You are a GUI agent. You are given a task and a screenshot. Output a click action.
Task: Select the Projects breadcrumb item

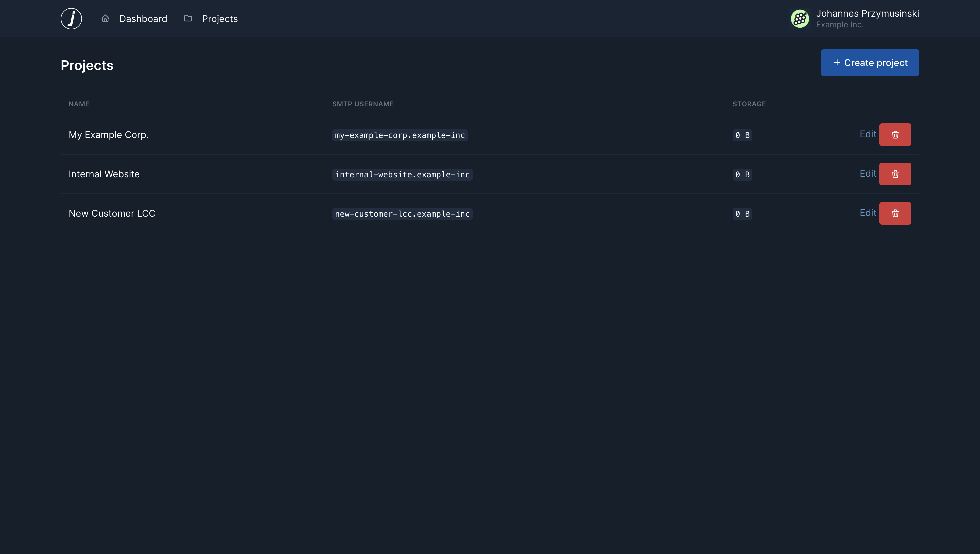pos(220,18)
